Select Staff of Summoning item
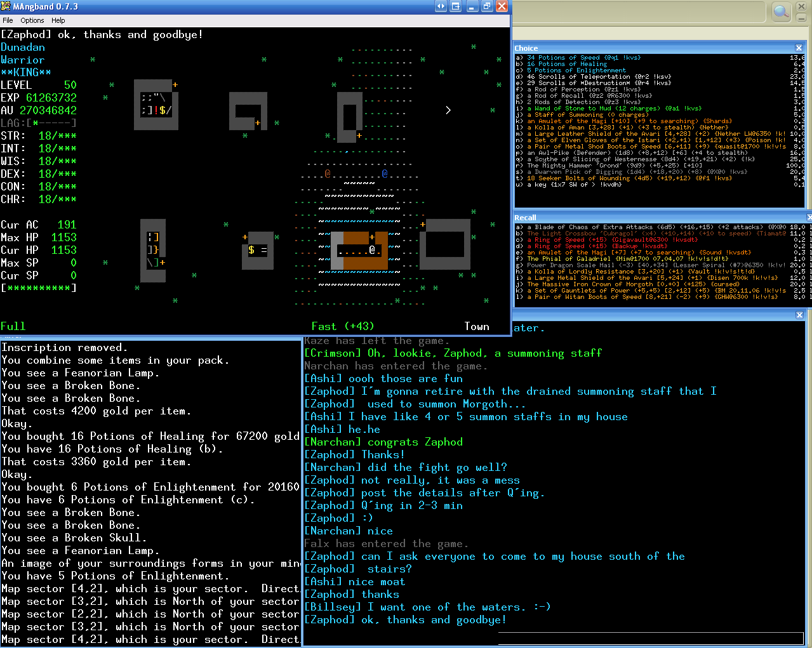This screenshot has width=812, height=648. pos(660,115)
